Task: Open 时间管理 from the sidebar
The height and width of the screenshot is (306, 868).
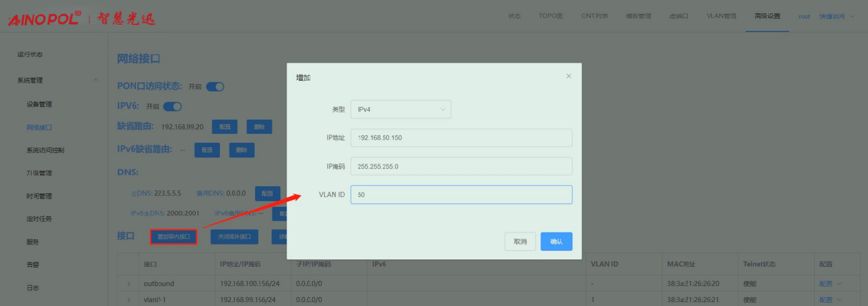Action: [39, 196]
